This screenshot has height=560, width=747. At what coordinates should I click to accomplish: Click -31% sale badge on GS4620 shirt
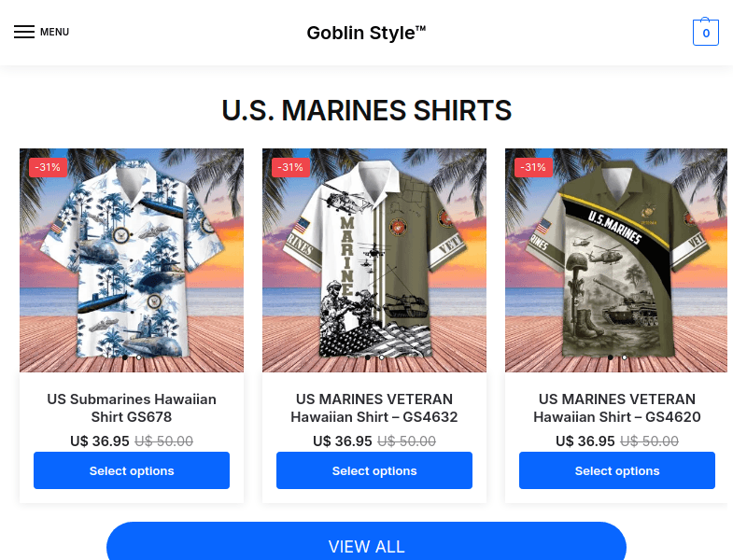pos(533,167)
